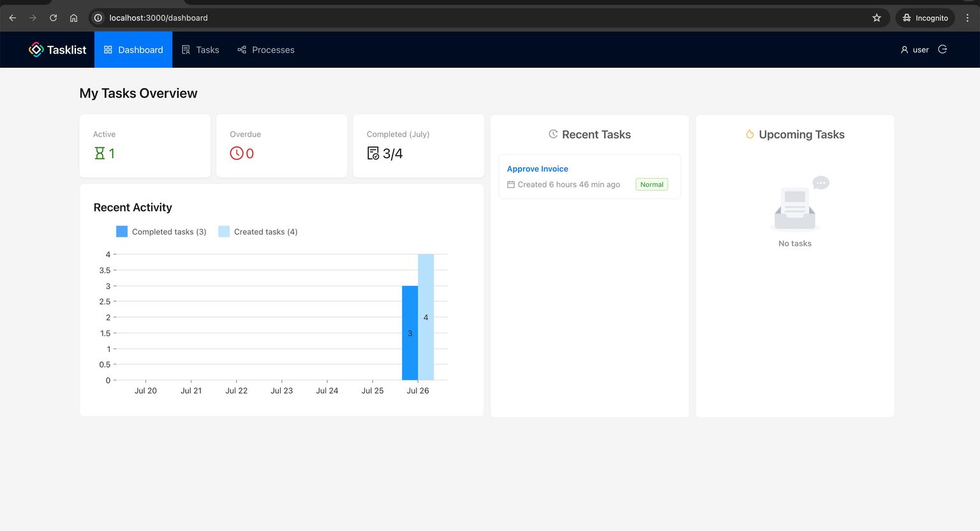Click the Jul 26 axis label
This screenshot has height=531, width=980.
418,391
